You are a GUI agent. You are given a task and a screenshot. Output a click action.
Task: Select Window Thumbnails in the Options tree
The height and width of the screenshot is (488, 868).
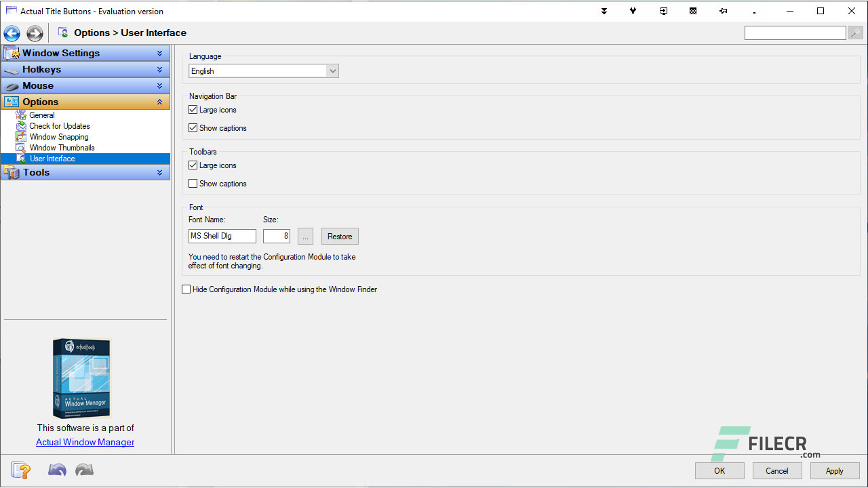coord(62,148)
